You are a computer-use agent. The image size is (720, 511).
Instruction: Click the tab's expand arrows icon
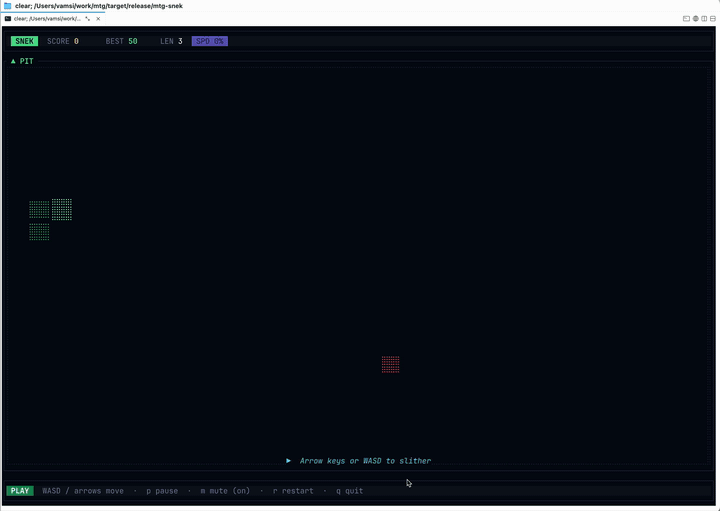pos(88,19)
